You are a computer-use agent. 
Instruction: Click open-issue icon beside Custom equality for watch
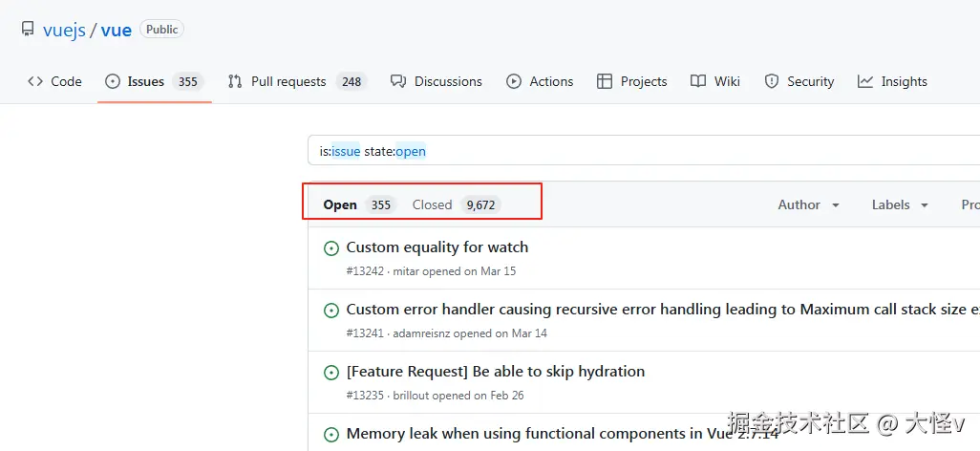(331, 248)
